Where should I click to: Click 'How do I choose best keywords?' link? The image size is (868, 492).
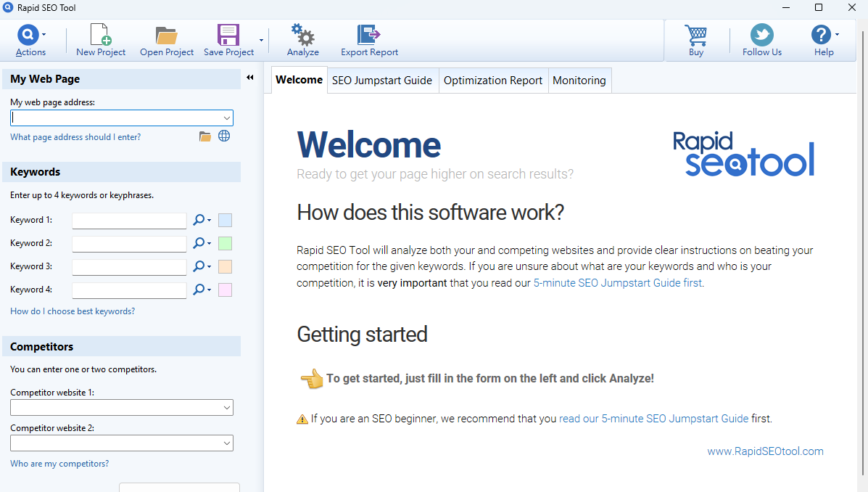(x=73, y=311)
